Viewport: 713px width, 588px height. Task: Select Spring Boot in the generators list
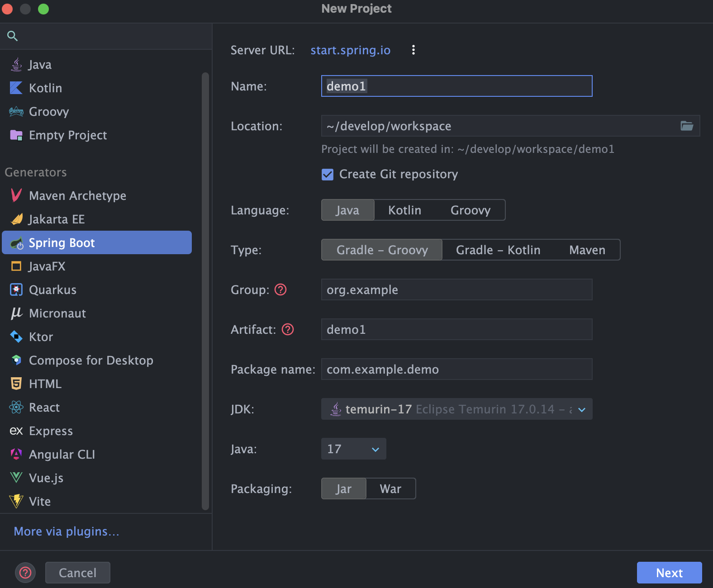tap(97, 242)
